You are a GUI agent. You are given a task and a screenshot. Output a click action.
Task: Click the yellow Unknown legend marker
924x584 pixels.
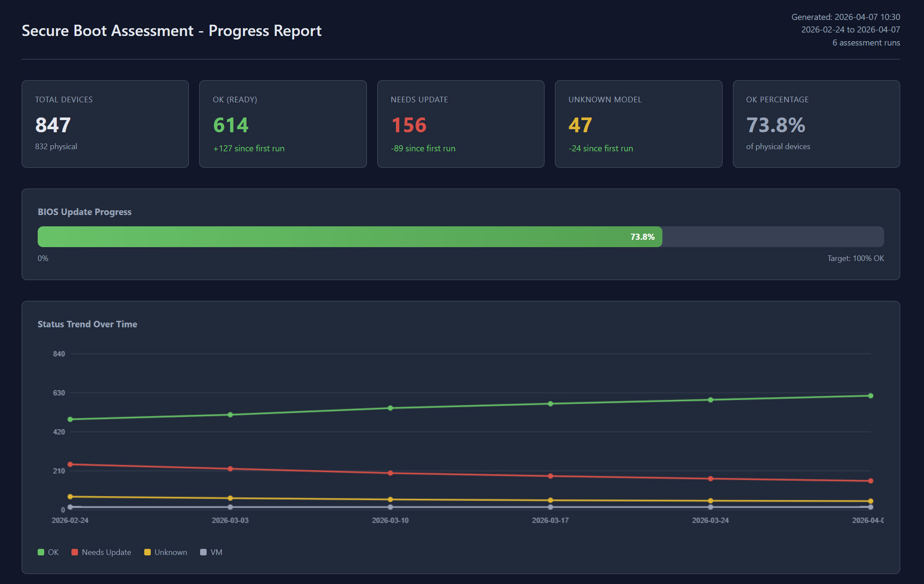click(148, 552)
